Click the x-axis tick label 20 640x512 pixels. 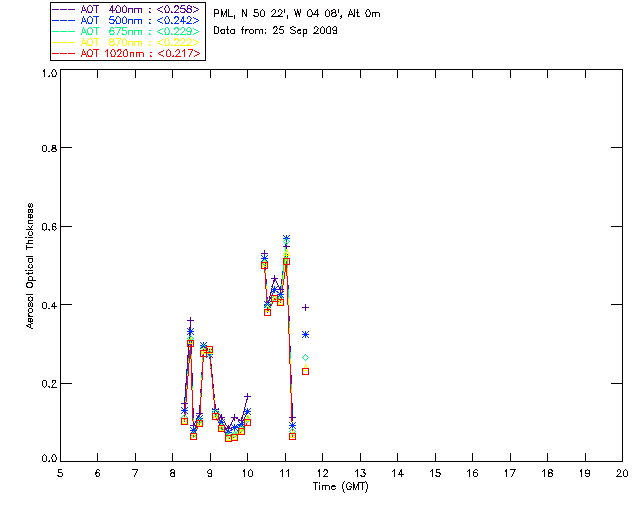coord(622,473)
